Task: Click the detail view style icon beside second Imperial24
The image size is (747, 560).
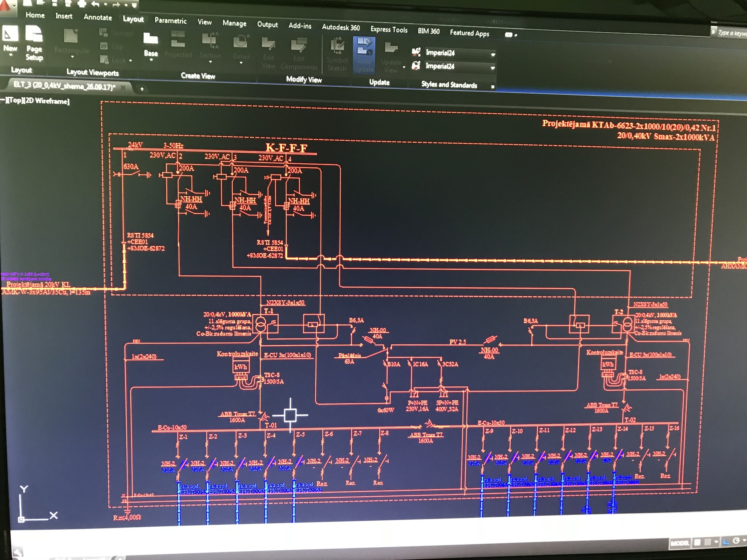Action: click(x=416, y=65)
